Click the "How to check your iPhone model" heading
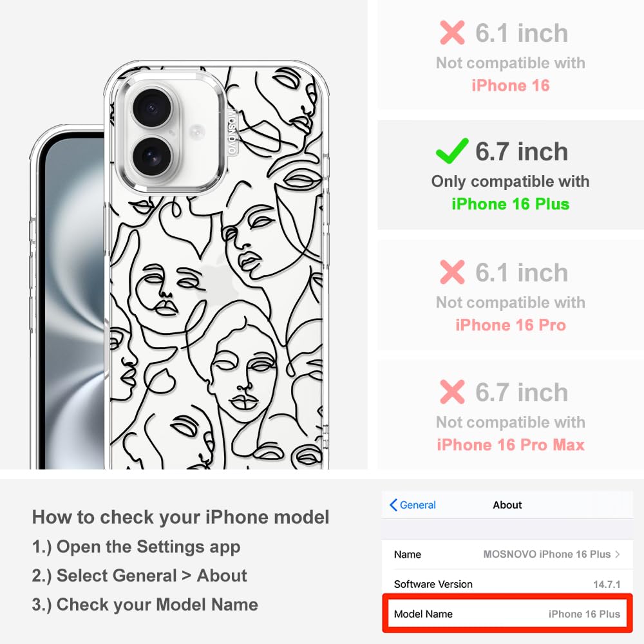The width and height of the screenshot is (644, 644). click(x=181, y=517)
